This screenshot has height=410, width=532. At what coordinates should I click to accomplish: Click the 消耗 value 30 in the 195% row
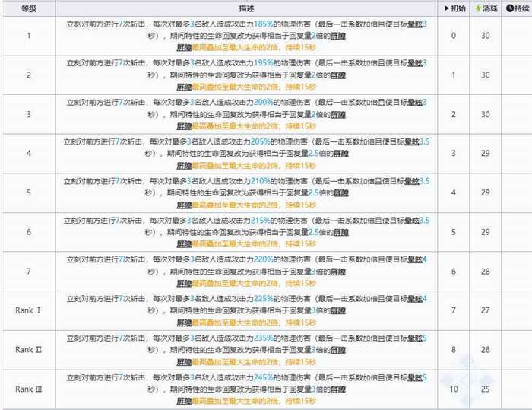click(x=485, y=75)
